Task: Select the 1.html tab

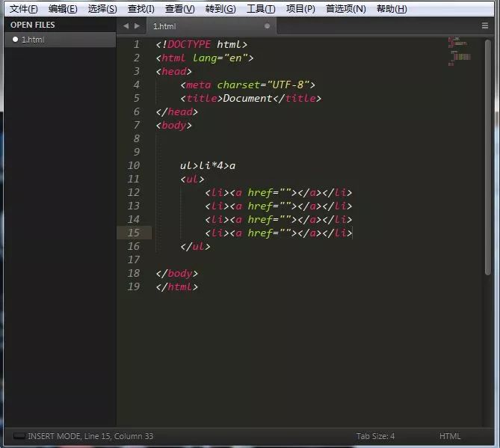Action: pyautogui.click(x=211, y=26)
